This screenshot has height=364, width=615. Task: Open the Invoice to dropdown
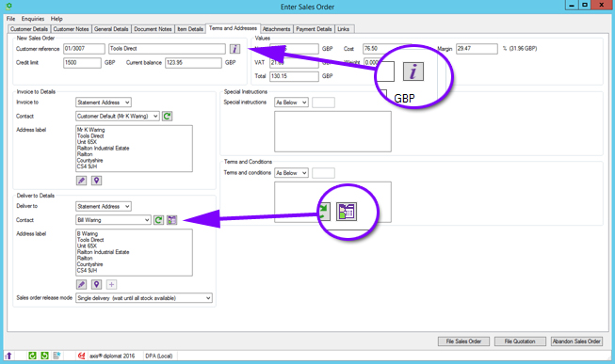(x=104, y=103)
